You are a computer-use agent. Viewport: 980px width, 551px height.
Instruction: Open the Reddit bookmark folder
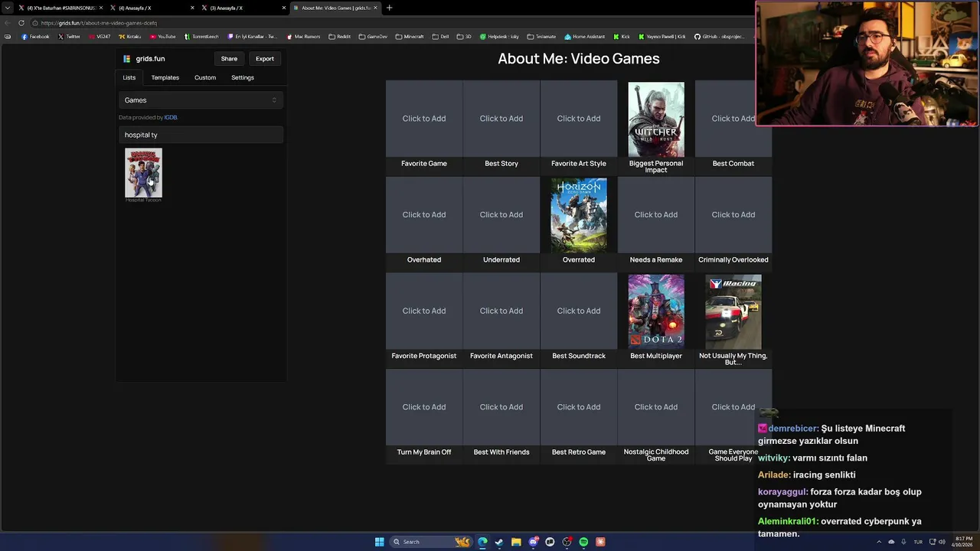(339, 37)
